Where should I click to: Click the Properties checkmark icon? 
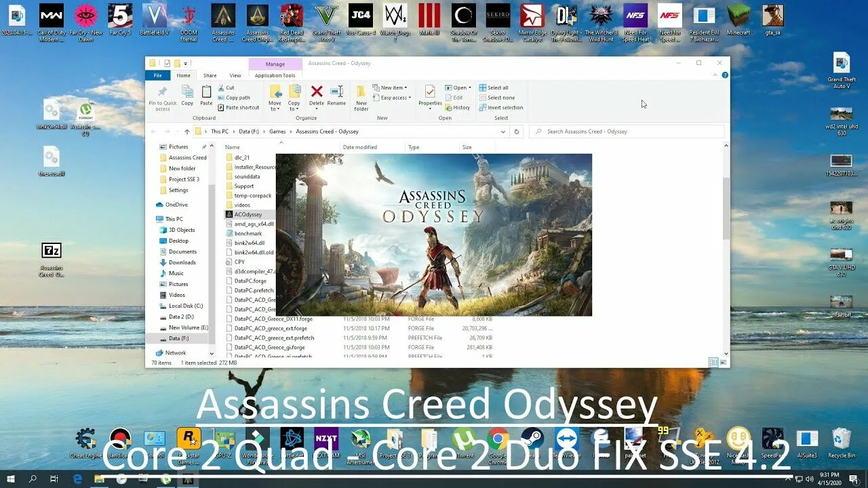pos(430,91)
